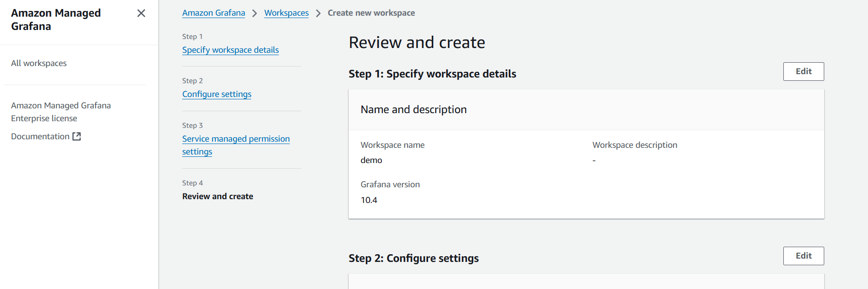
Task: Select Create new workspace breadcrumb text
Action: coord(371,13)
